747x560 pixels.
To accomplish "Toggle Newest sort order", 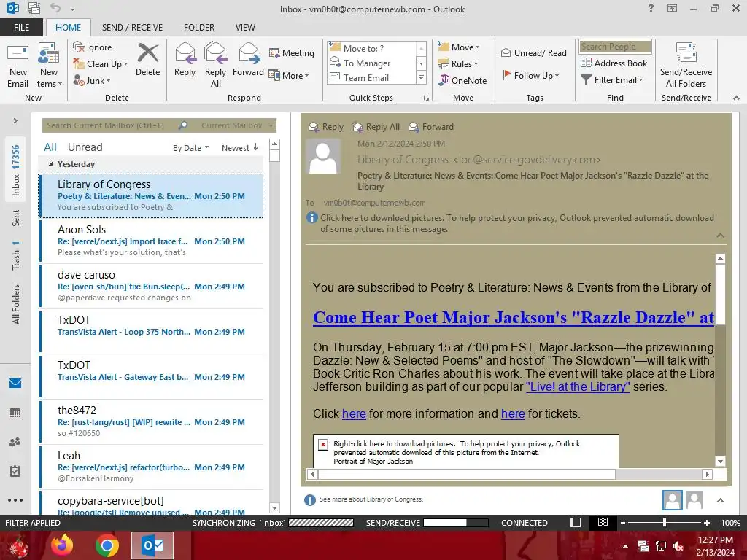I will (x=239, y=148).
